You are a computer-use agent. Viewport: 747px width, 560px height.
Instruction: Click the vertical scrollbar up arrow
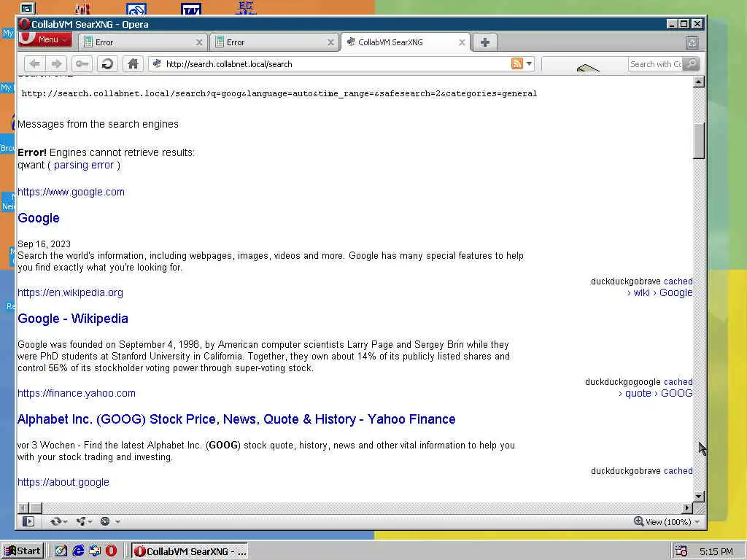click(698, 82)
